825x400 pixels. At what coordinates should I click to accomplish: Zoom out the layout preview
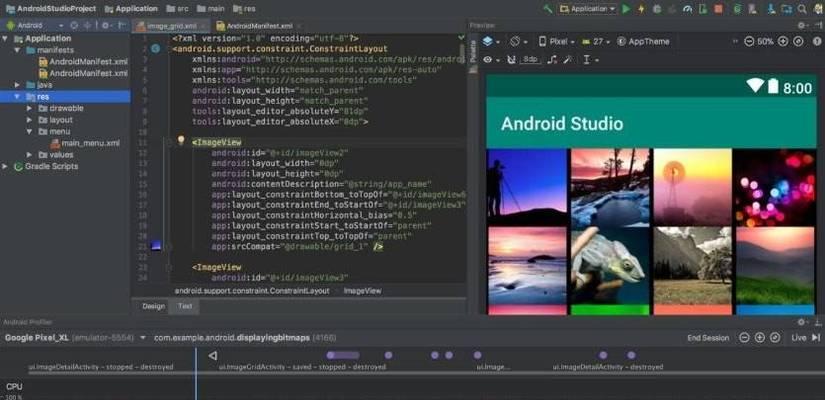coord(750,41)
